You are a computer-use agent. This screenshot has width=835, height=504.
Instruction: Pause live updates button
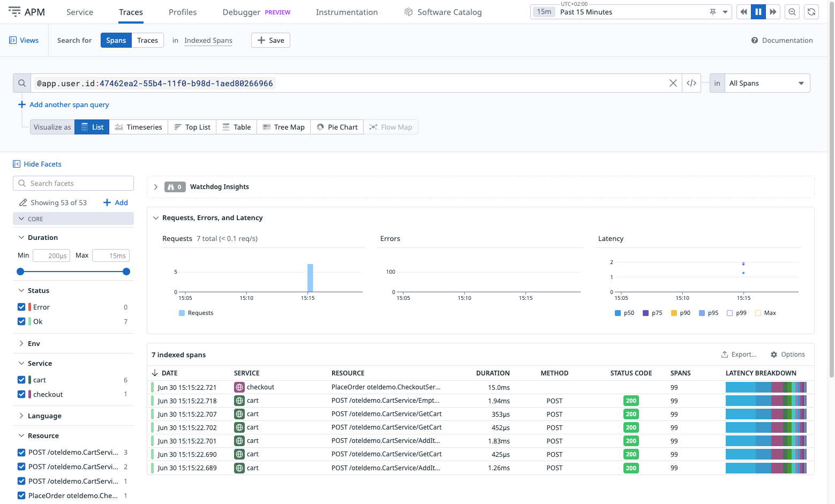pos(758,12)
